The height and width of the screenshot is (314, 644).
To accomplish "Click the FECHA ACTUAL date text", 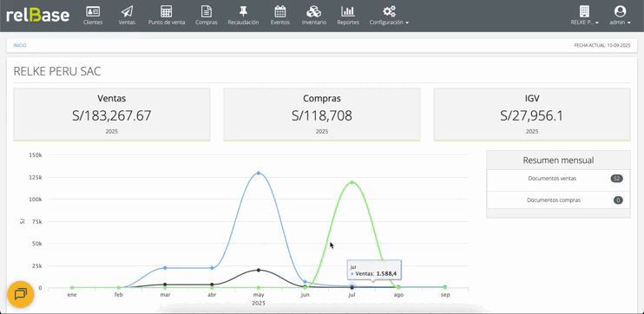I will click(602, 46).
